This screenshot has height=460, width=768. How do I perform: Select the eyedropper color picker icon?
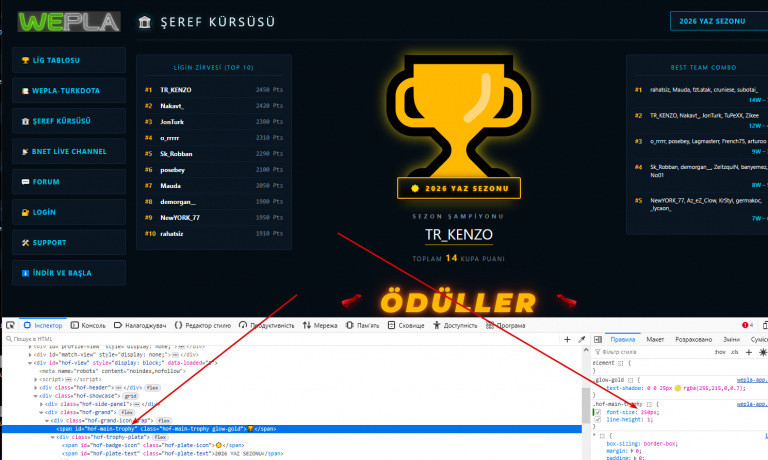pyautogui.click(x=582, y=339)
